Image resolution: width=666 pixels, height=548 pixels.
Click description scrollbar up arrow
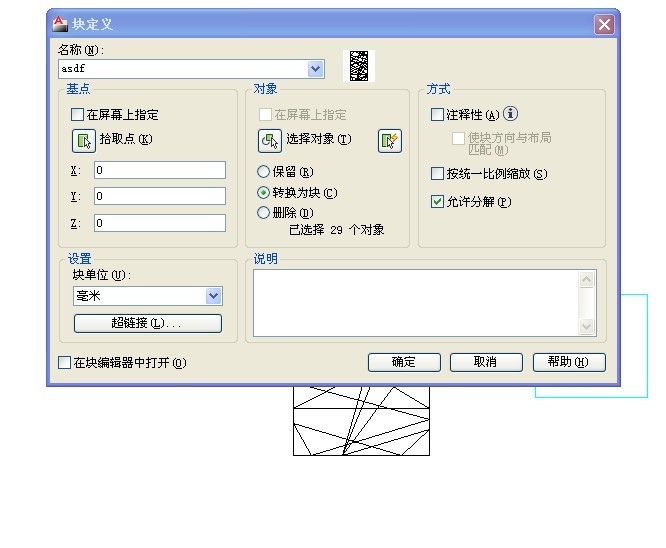(587, 279)
